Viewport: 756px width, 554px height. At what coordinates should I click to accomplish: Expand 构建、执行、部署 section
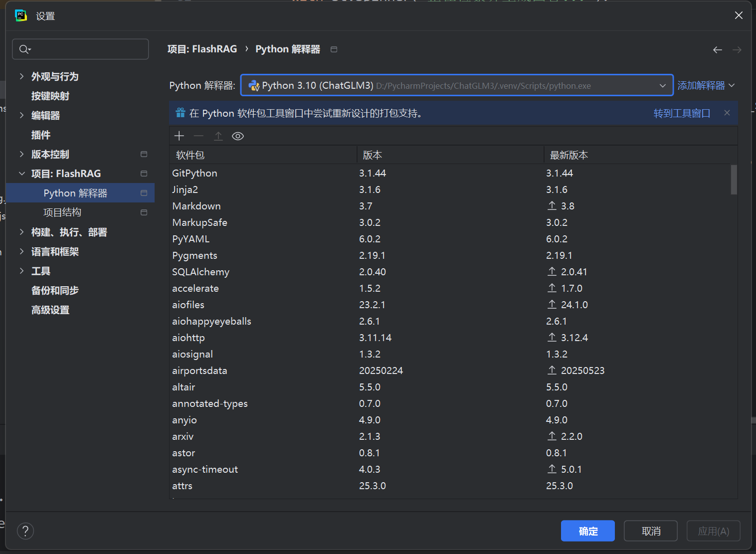click(21, 232)
